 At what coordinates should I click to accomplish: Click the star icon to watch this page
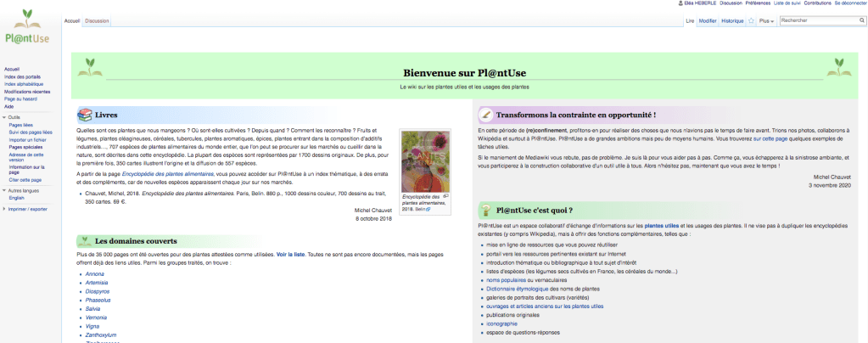tap(751, 20)
